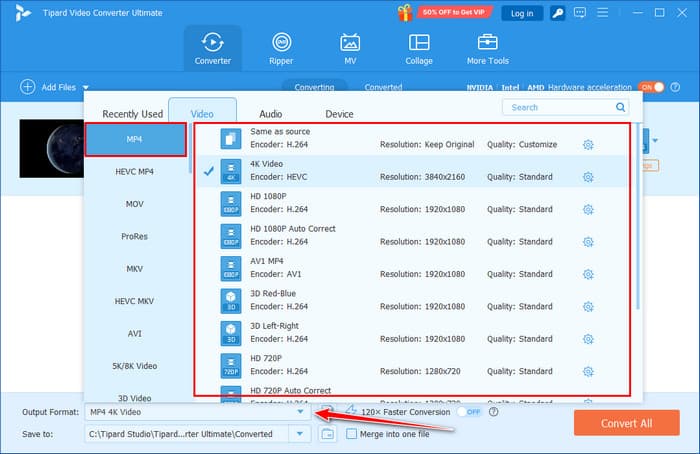Choose the HD 1080P preset row
The height and width of the screenshot is (454, 700).
click(412, 203)
